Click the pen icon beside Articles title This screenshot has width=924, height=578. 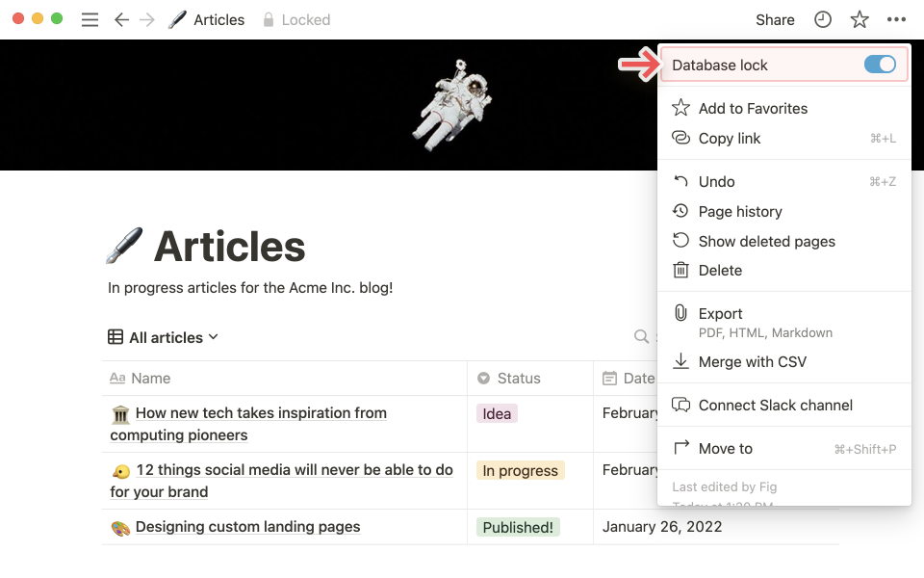coord(124,246)
